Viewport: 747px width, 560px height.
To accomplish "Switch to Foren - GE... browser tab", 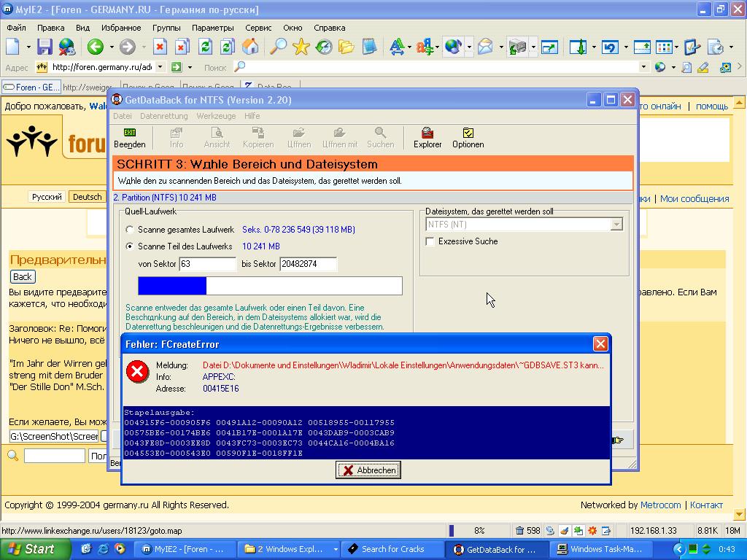I will (31, 87).
